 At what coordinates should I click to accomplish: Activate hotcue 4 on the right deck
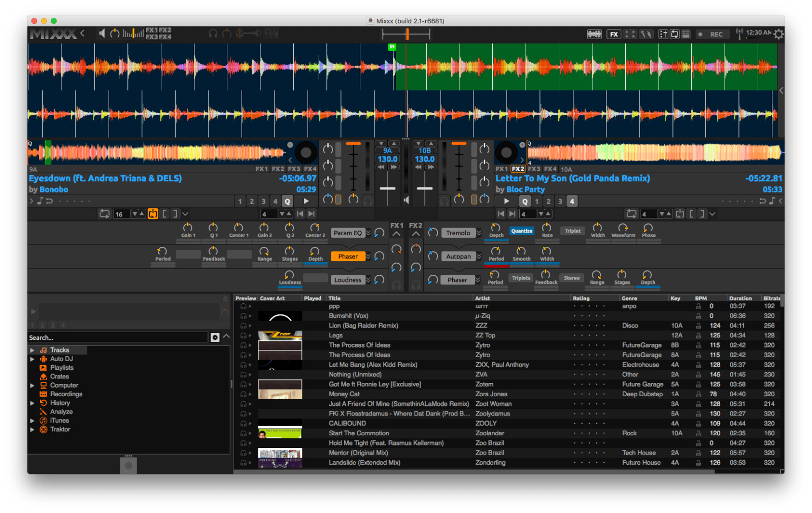click(572, 201)
